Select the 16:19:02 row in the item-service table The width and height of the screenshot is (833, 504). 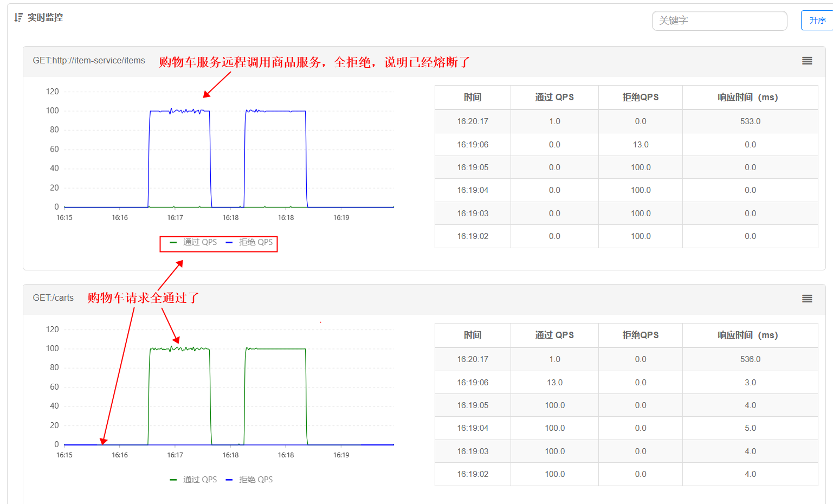(x=473, y=236)
